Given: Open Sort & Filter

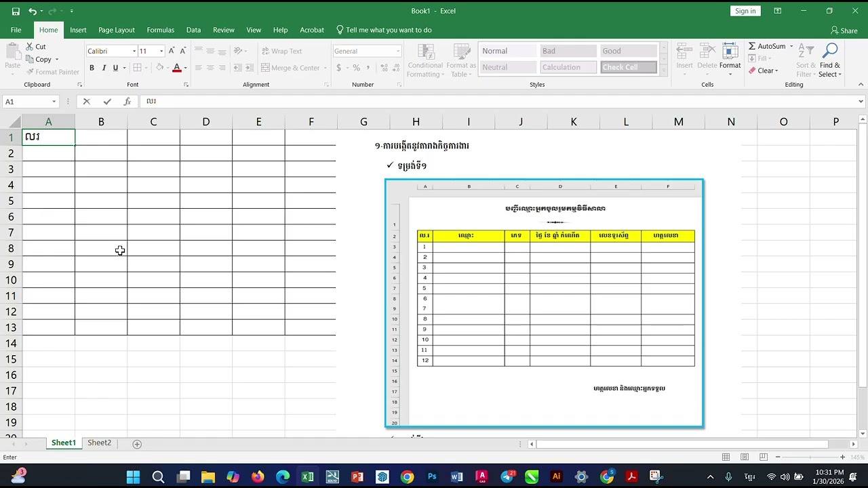Looking at the screenshot, I should (x=806, y=61).
